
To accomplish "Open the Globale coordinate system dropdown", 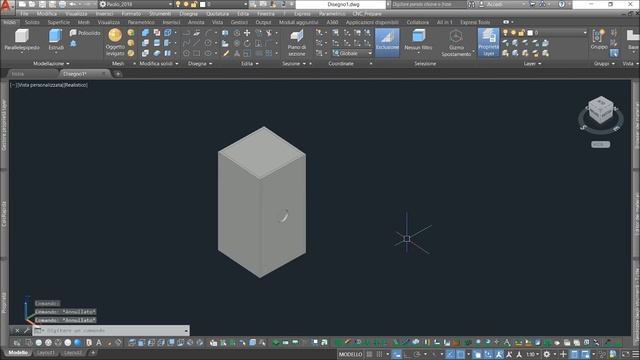I will [x=352, y=53].
